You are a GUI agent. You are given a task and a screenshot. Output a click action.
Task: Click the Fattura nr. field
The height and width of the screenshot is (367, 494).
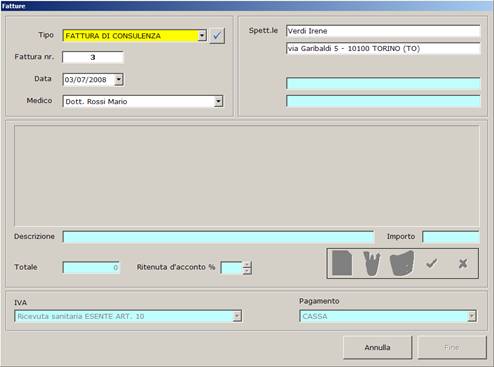click(93, 57)
